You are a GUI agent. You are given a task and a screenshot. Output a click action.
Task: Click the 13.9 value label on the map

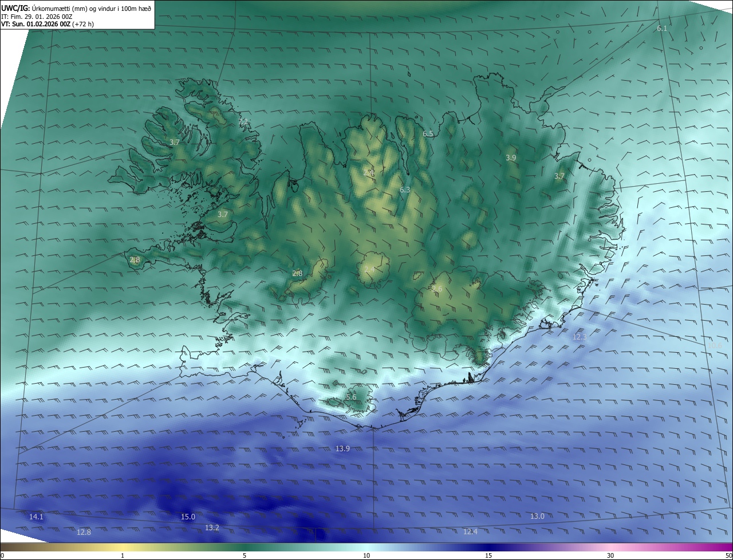coord(342,448)
